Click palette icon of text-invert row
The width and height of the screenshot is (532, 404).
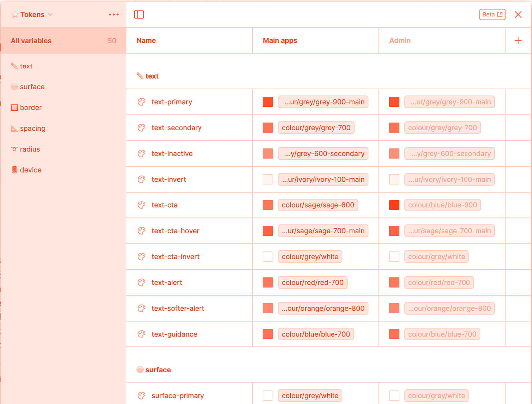pyautogui.click(x=141, y=179)
